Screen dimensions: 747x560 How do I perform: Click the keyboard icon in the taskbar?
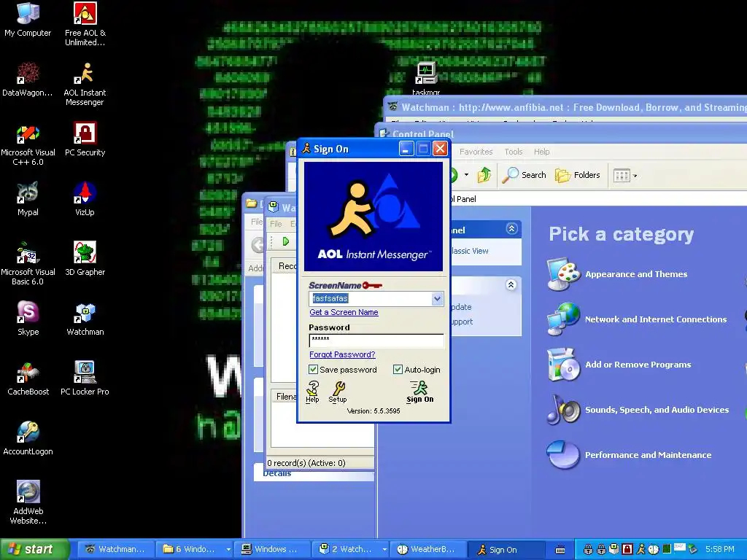point(560,550)
